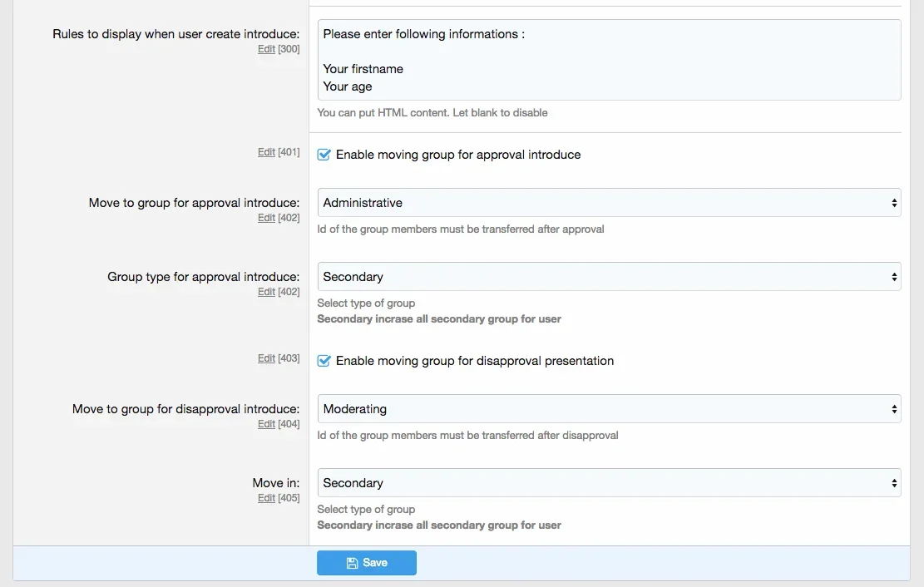Click Group type for approval introduce label

(203, 277)
